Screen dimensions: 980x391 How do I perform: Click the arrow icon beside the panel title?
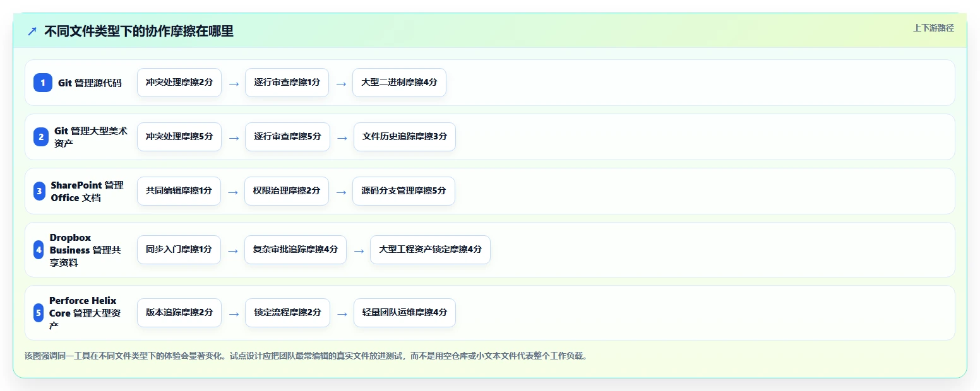click(x=32, y=31)
